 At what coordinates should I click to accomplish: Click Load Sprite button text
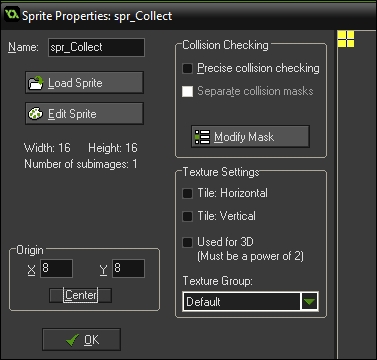[x=75, y=83]
